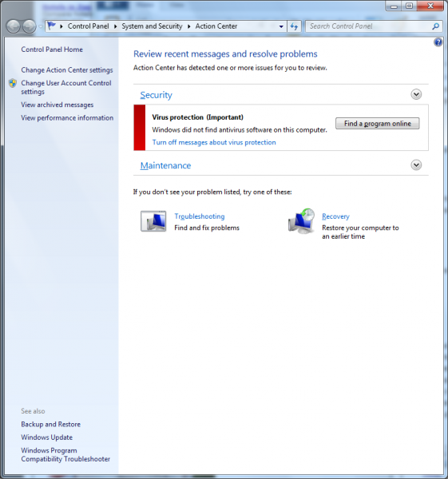
Task: Select Control Panel breadcrumb in address bar
Action: [x=89, y=26]
